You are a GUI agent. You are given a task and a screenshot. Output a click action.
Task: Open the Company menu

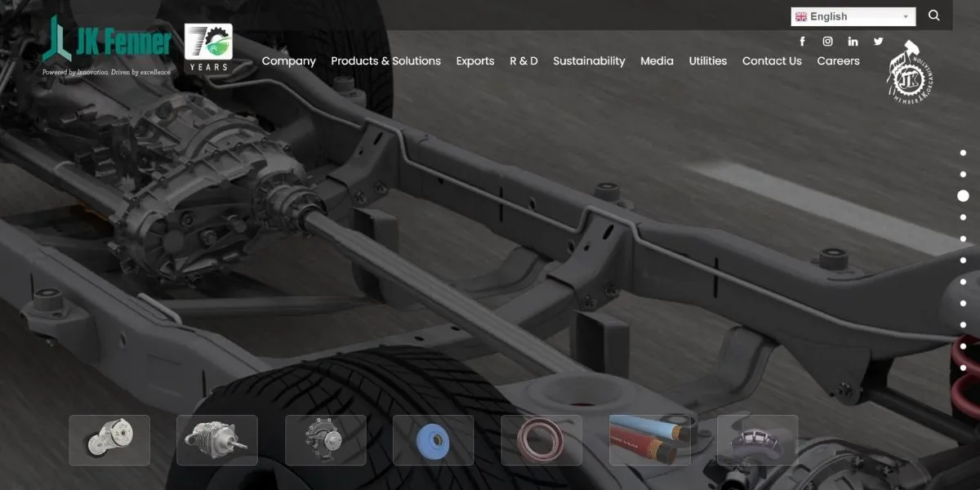pyautogui.click(x=288, y=61)
